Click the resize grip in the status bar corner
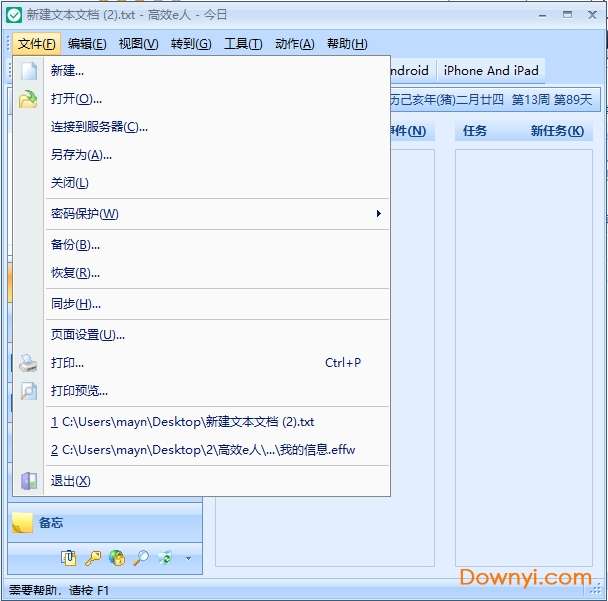 click(595, 590)
